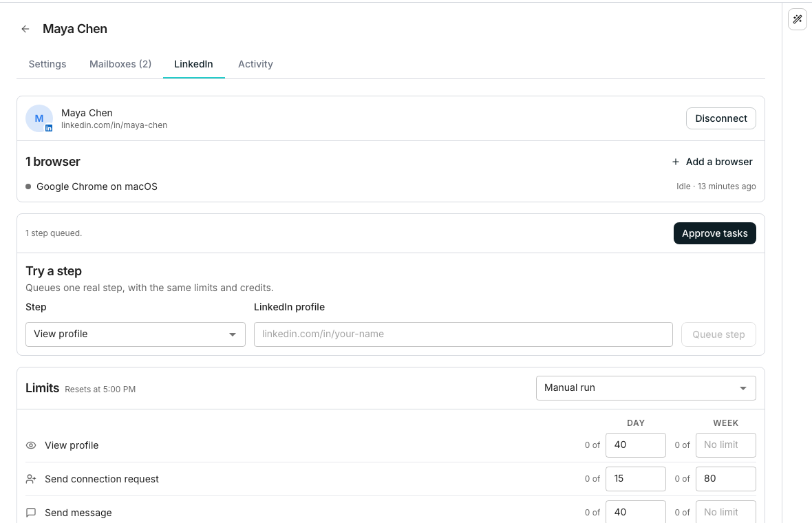Image resolution: width=812 pixels, height=523 pixels.
Task: Click the Try a step heading
Action: click(x=54, y=271)
